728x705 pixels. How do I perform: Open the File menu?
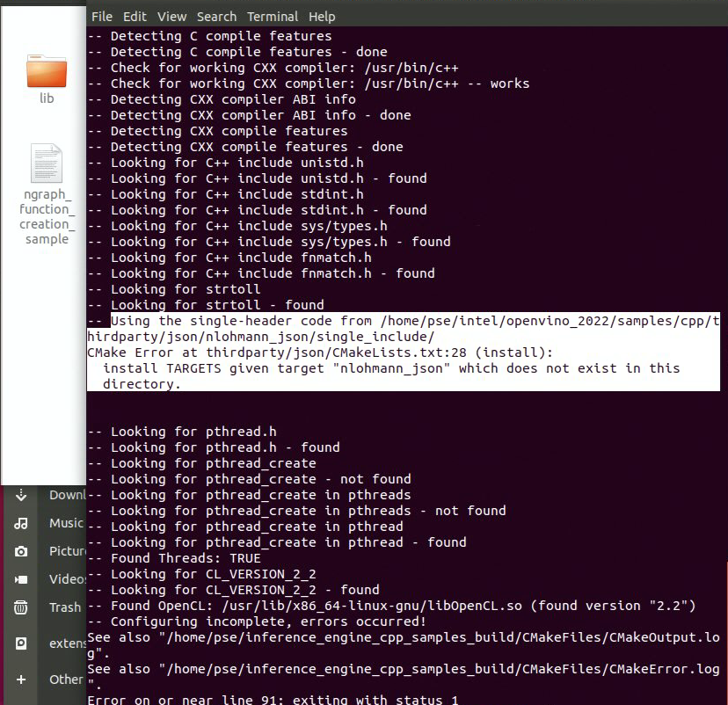pyautogui.click(x=101, y=16)
